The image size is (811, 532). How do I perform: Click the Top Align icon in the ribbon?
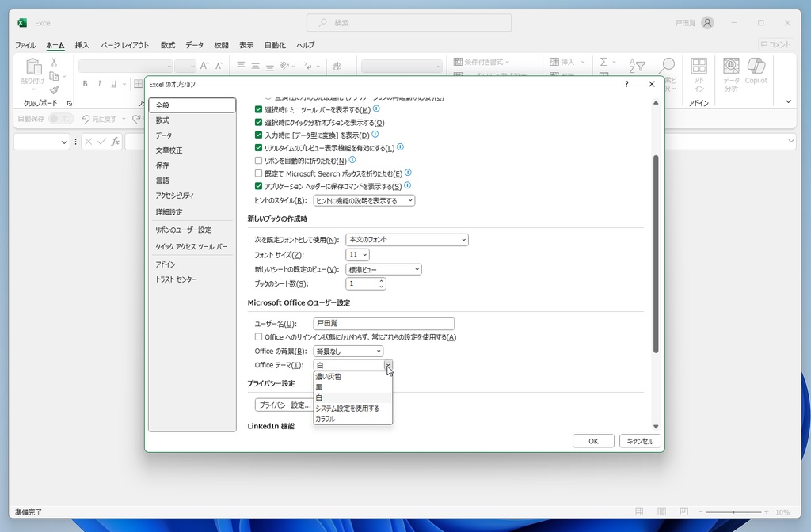[x=241, y=65]
